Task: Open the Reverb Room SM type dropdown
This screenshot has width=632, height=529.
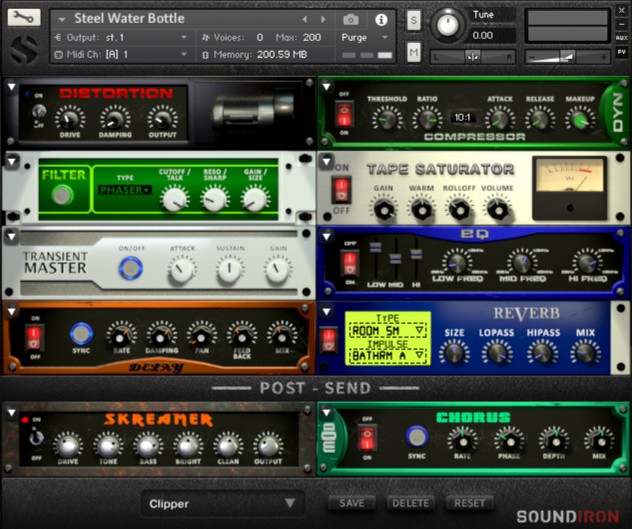Action: (387, 329)
